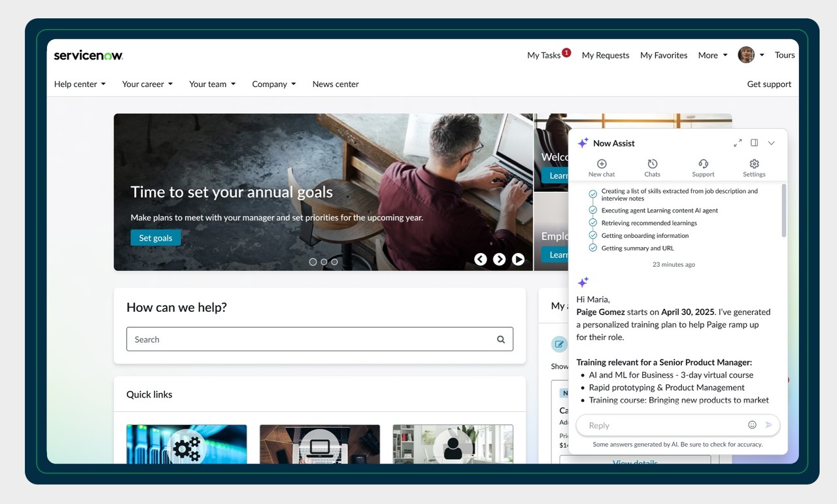The width and height of the screenshot is (837, 504).
Task: Click the Get support link
Action: point(769,84)
